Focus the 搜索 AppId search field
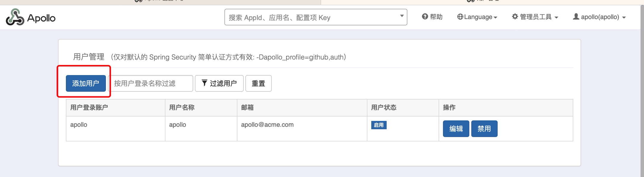This screenshot has width=644, height=177. click(316, 17)
